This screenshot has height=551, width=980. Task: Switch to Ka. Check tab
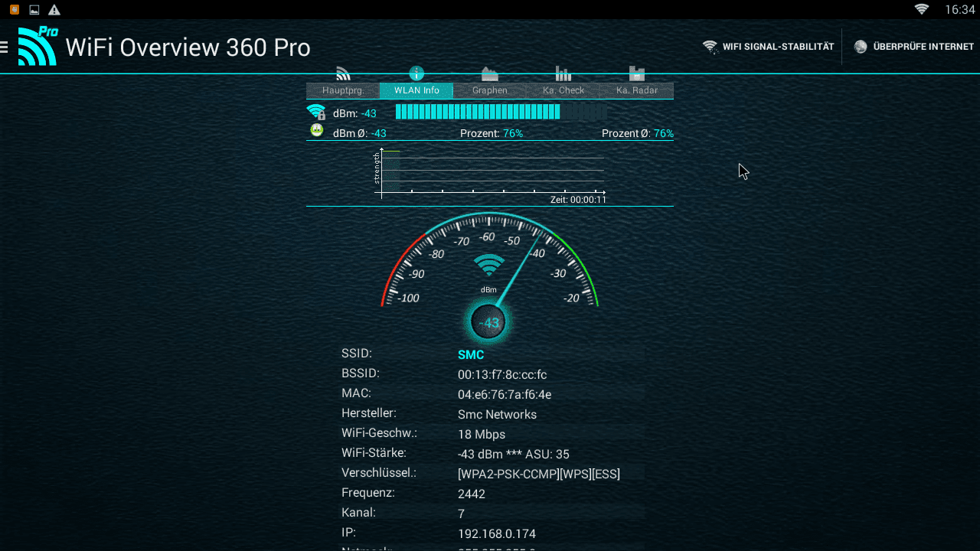[563, 90]
